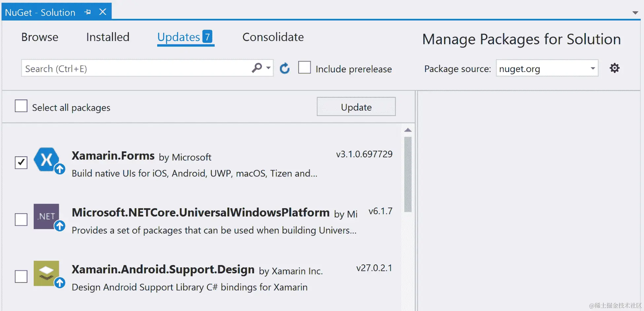This screenshot has width=644, height=311.
Task: Check Microsoft.NETCore.UniversalWindowsPlatform checkbox
Action: [21, 219]
